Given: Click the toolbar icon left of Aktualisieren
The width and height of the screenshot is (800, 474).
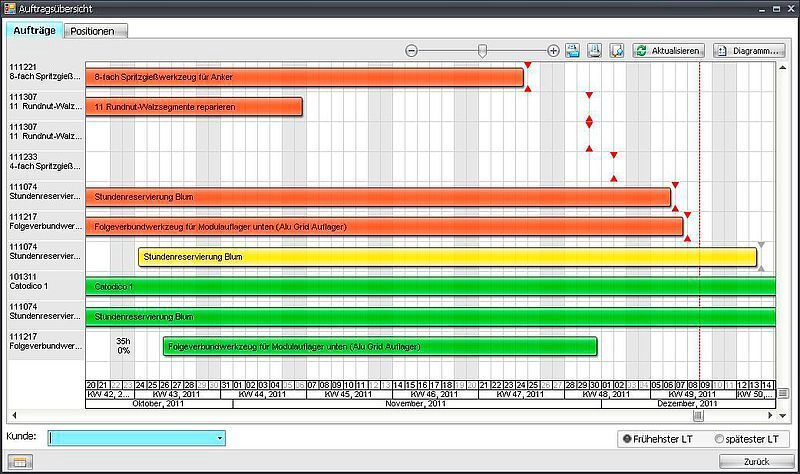Looking at the screenshot, I should (617, 51).
